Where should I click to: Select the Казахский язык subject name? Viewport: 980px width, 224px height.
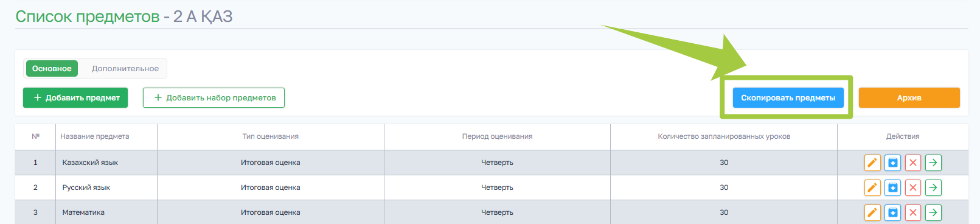90,163
